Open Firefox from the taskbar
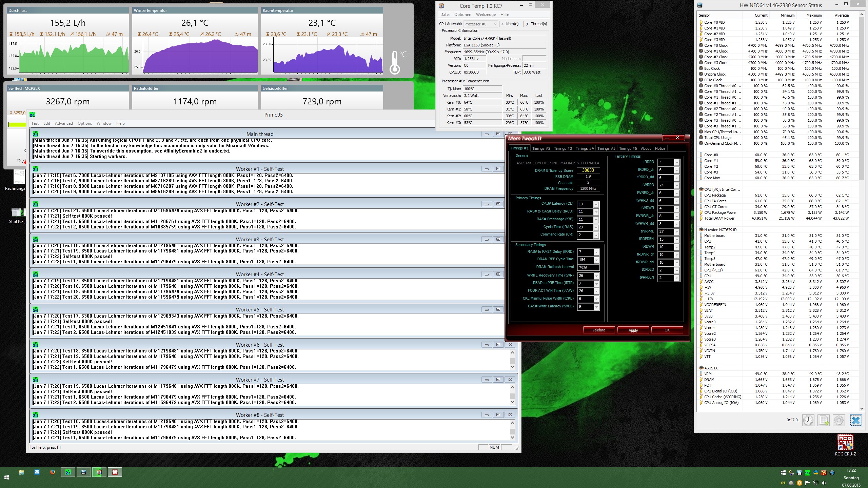The width and height of the screenshot is (868, 488). [53, 472]
